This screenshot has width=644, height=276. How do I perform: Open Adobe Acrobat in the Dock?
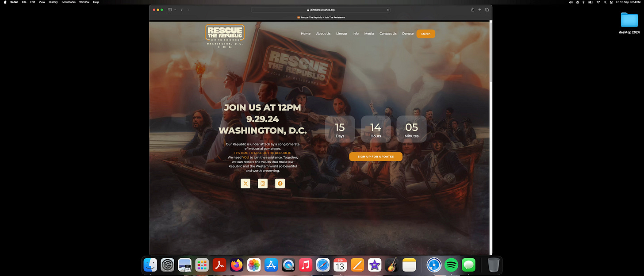pyautogui.click(x=219, y=265)
